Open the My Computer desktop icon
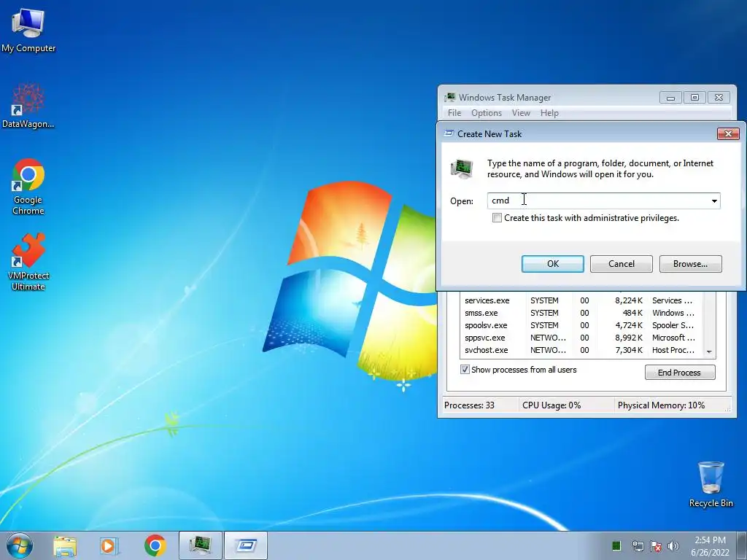The height and width of the screenshot is (560, 747). (x=28, y=29)
